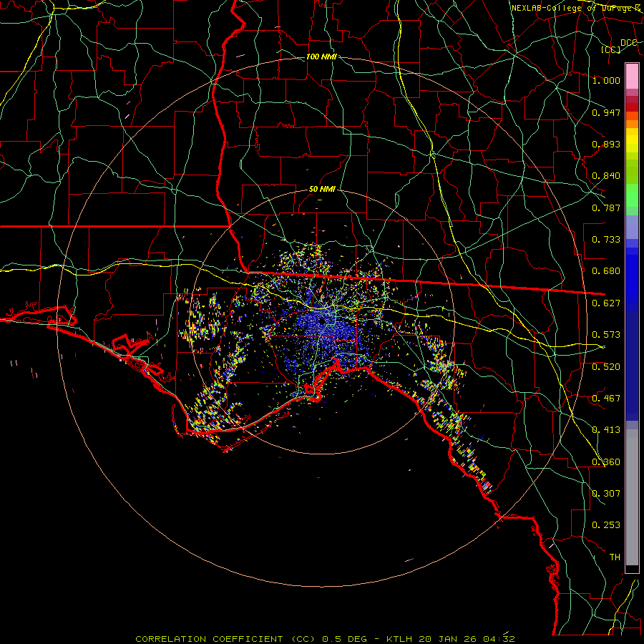
Task: Select the 0.787 scale label
Action: [606, 208]
